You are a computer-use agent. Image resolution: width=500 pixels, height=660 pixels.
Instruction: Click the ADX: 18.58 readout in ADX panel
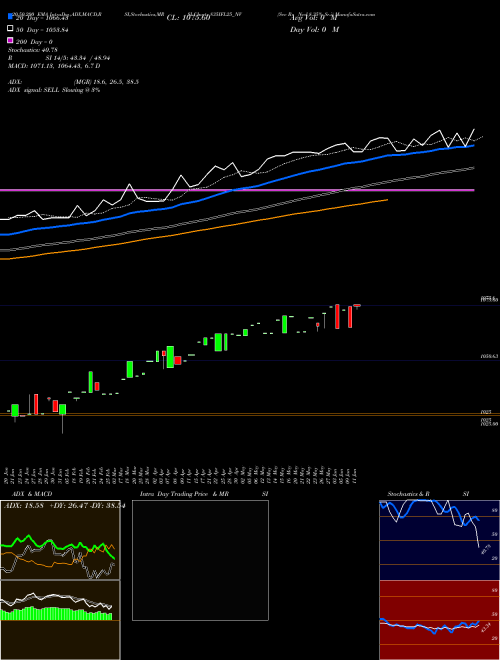25,505
